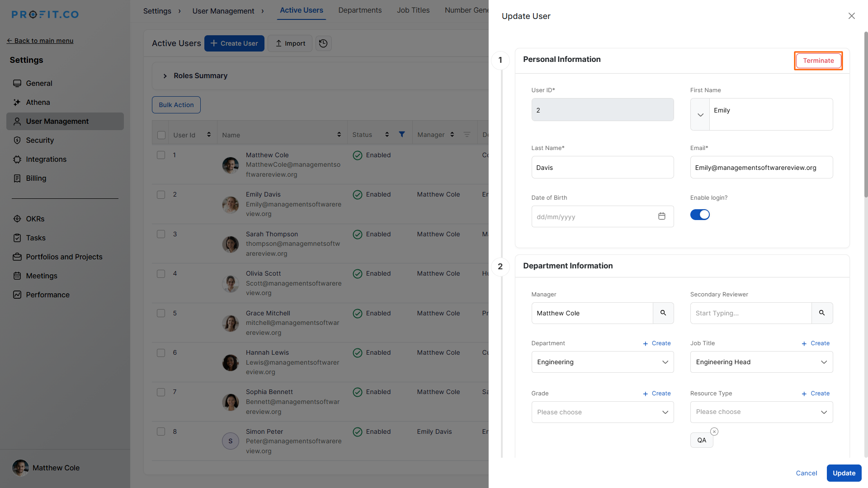Open Date of Birth calendar icon
This screenshot has height=488, width=868.
click(x=661, y=216)
